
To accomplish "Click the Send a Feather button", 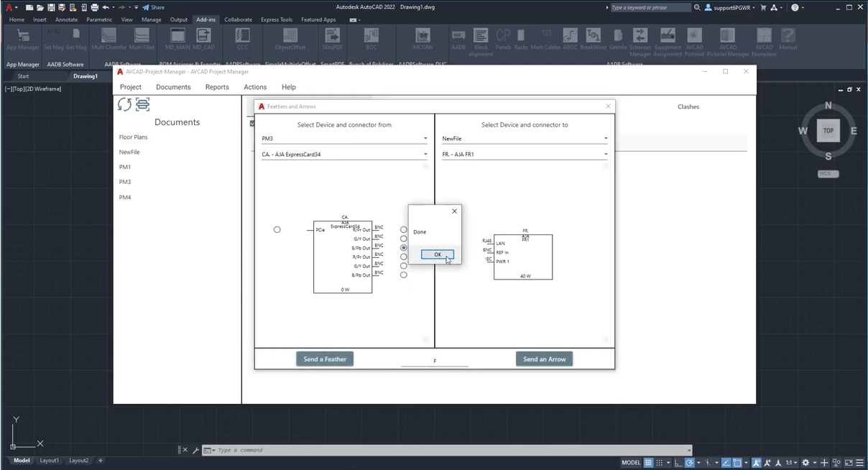I will [325, 359].
